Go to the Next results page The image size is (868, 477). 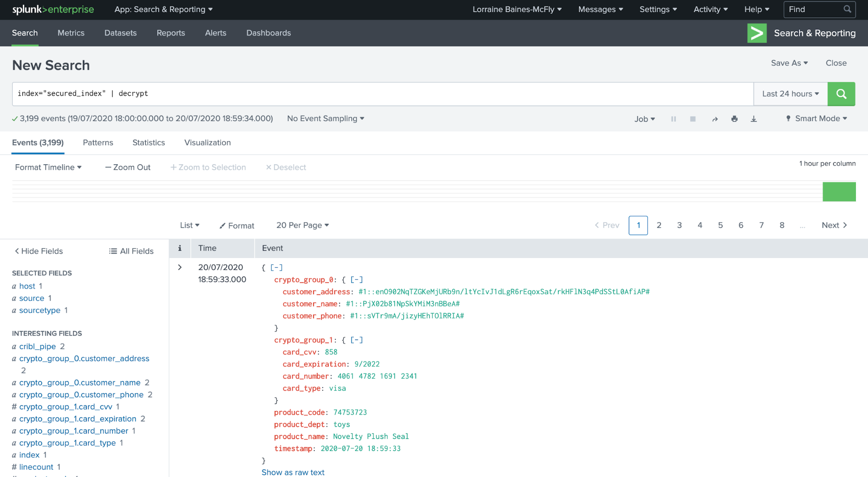click(x=834, y=225)
